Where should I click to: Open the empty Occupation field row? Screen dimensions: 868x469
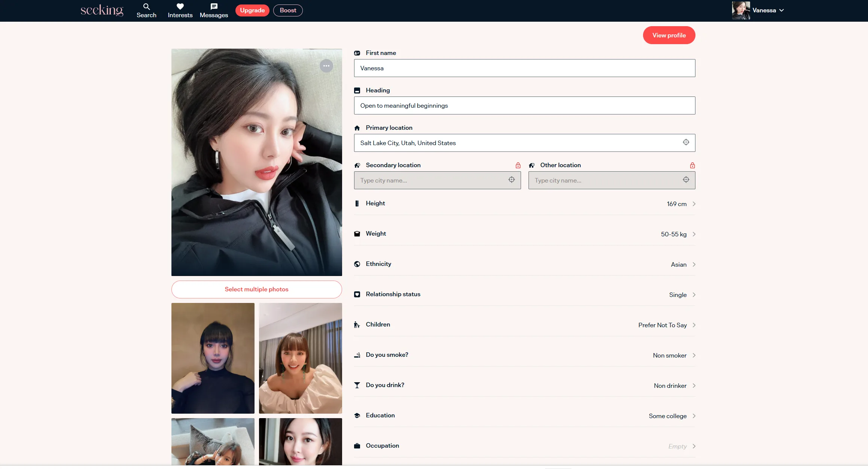[694, 446]
